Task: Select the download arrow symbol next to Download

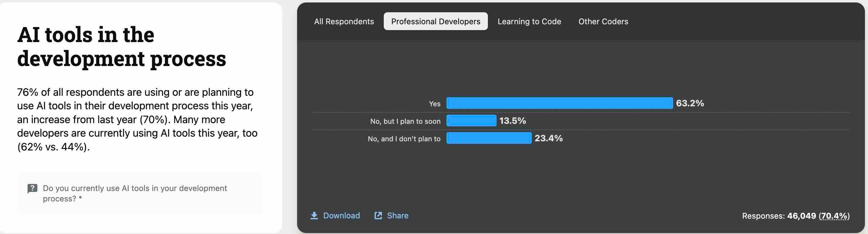Action: [x=314, y=216]
